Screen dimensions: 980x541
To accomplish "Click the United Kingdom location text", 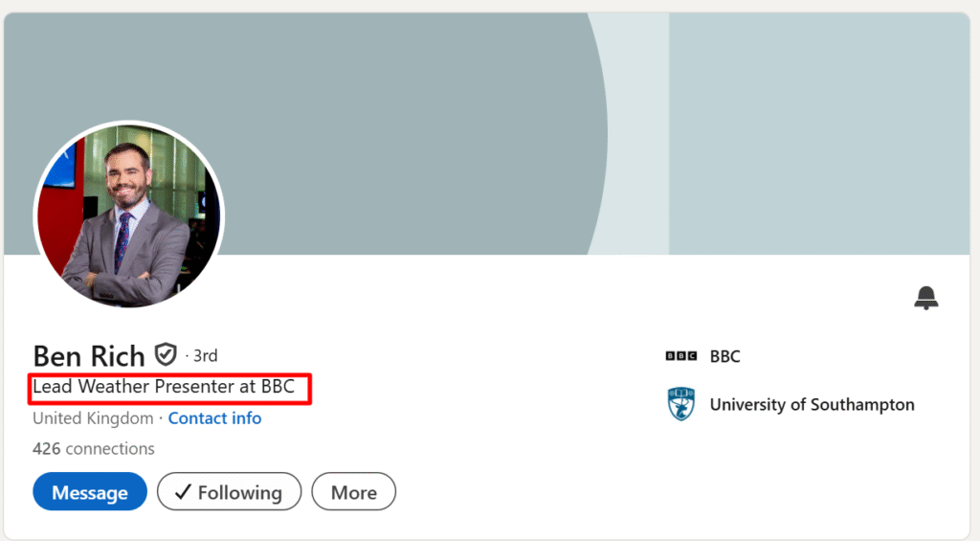I will pyautogui.click(x=93, y=418).
